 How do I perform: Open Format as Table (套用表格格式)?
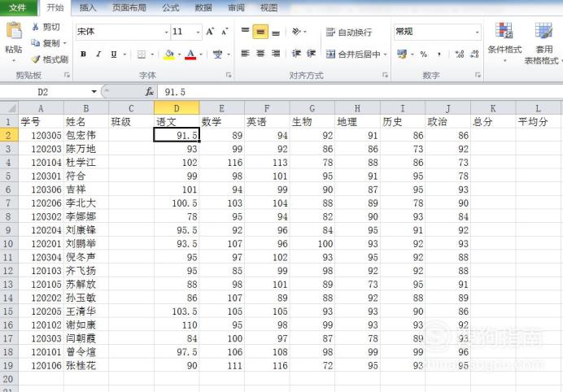click(x=543, y=43)
